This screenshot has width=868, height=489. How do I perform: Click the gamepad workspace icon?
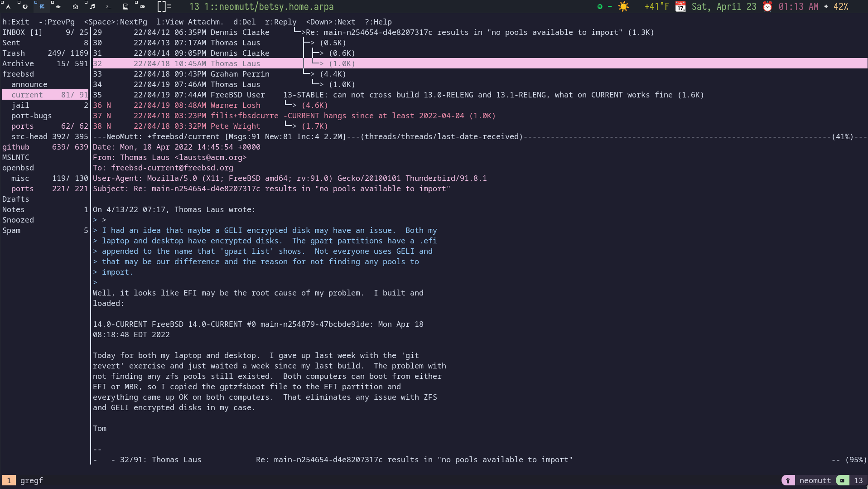[x=142, y=7]
